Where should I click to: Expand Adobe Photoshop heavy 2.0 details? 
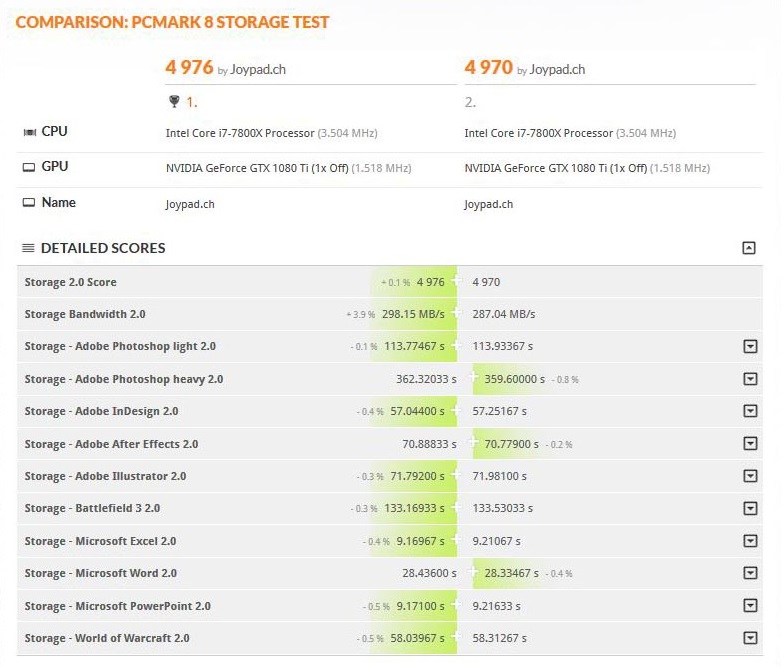coord(750,379)
